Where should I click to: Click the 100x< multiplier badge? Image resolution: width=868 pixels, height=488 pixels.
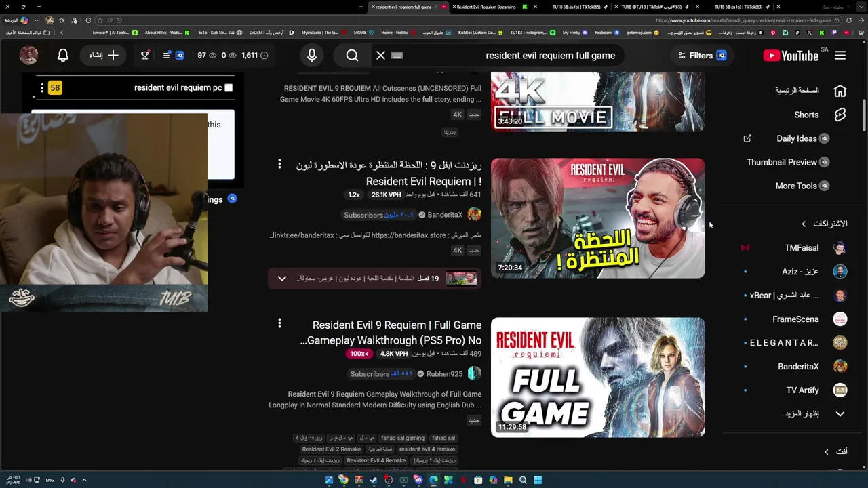coord(359,354)
